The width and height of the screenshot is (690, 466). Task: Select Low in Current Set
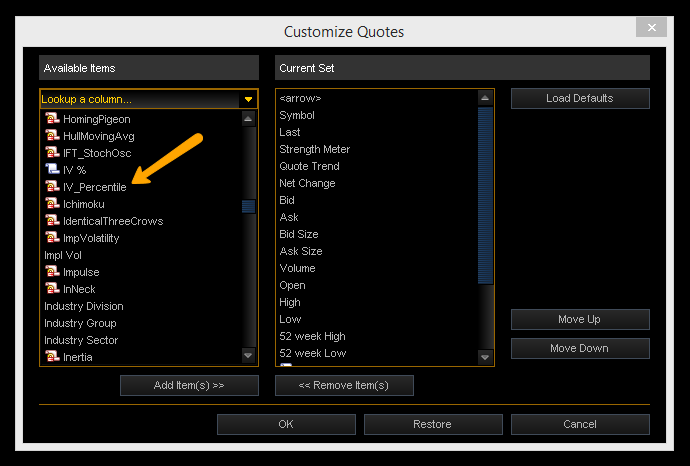click(x=290, y=319)
